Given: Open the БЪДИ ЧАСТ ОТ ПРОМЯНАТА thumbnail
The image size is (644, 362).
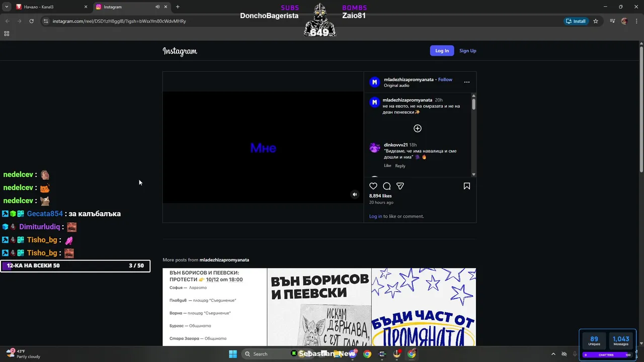Looking at the screenshot, I should coord(424,307).
